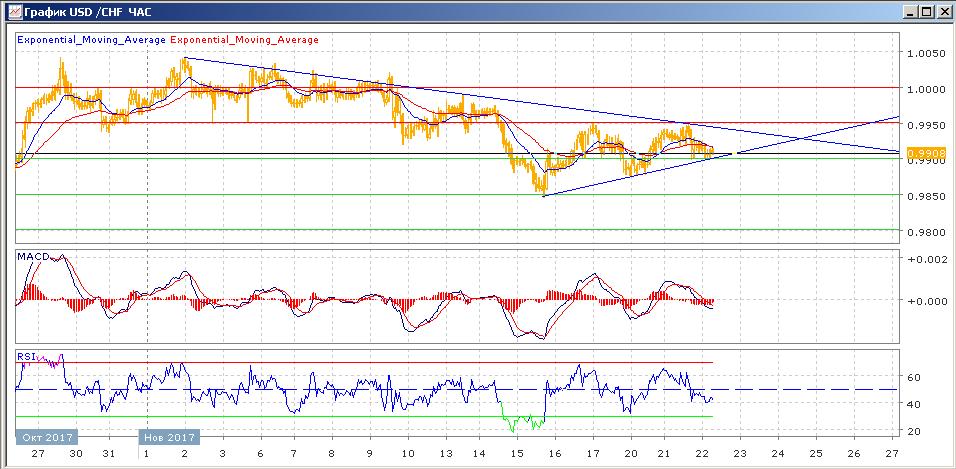Viewport: 956px width, 469px height.
Task: Click the window title 'График USD /CHF ЧАС'
Action: click(82, 11)
